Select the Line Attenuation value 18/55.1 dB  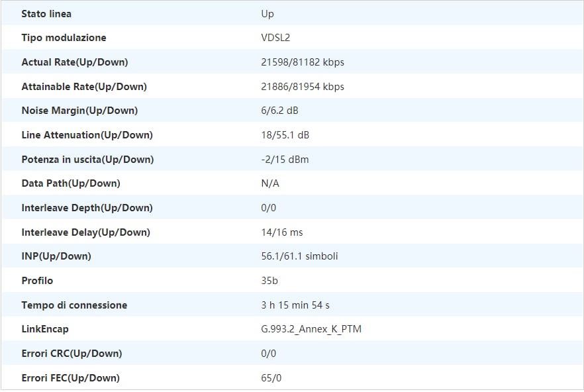click(285, 135)
